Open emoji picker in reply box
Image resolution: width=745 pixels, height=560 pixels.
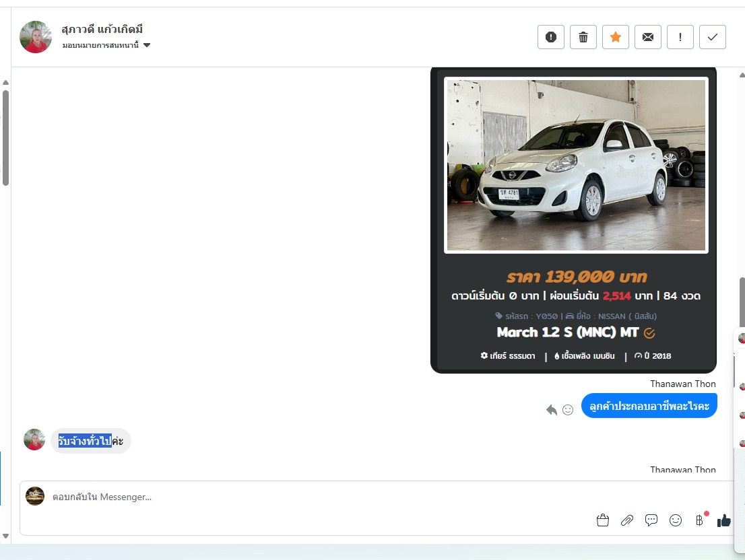(675, 520)
